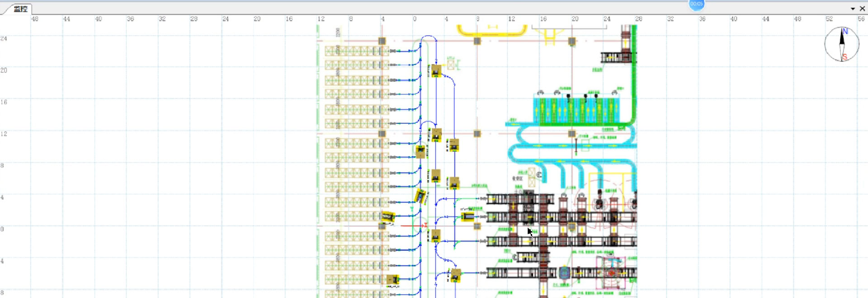Screen dimensions: 868x298
Task: Select the cyan-green buffer storage zone
Action: (x=576, y=110)
